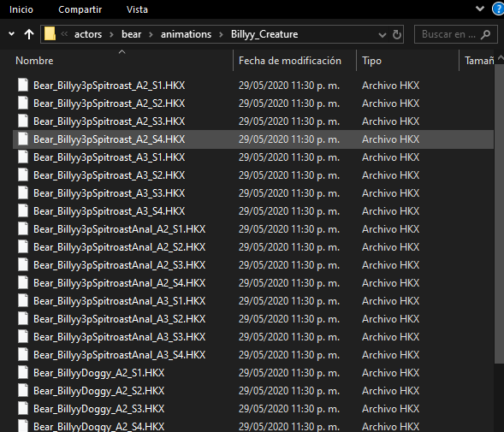Click Archivo HKX type of Bear_Billyy3pSpitroast_A3_S4.HKX
The width and height of the screenshot is (504, 432).
tap(390, 211)
